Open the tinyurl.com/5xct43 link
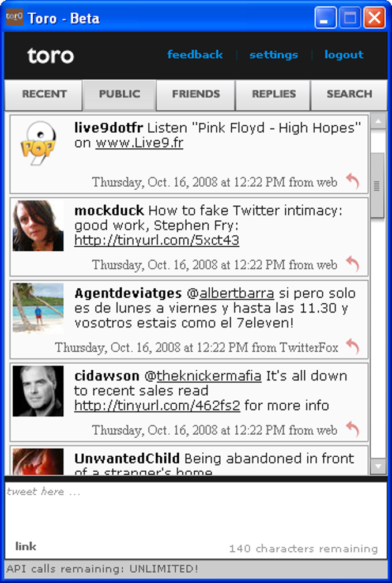Viewport: 392px width, 583px height. 156,240
